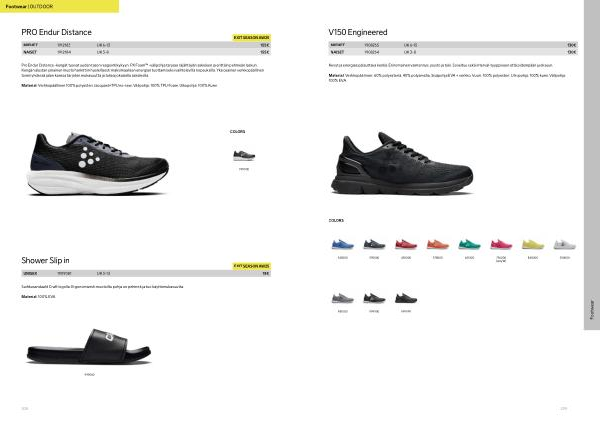Image resolution: width=600 pixels, height=424 pixels.
Task: Open the Footwear Outdoor header tab
Action: 59,6
